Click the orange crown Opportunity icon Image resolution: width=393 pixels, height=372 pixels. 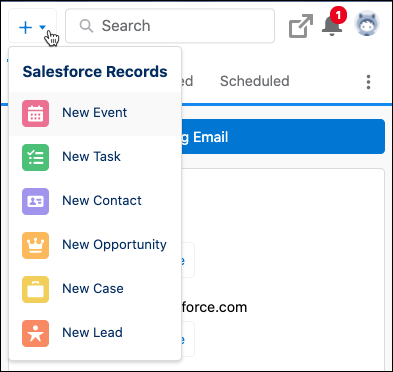(35, 245)
